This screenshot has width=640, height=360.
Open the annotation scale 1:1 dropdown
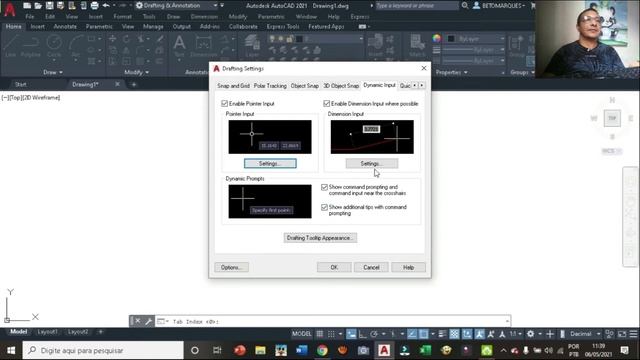[516, 334]
